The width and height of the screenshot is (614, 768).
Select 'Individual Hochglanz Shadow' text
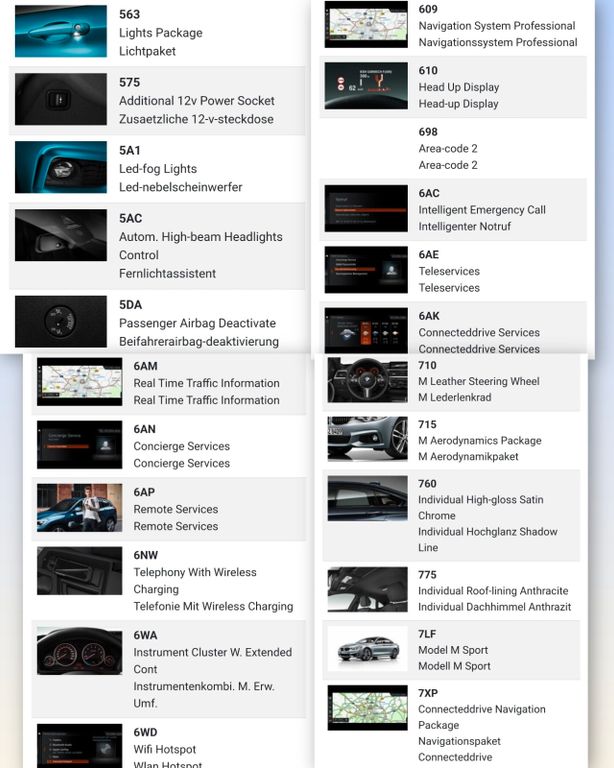[488, 531]
